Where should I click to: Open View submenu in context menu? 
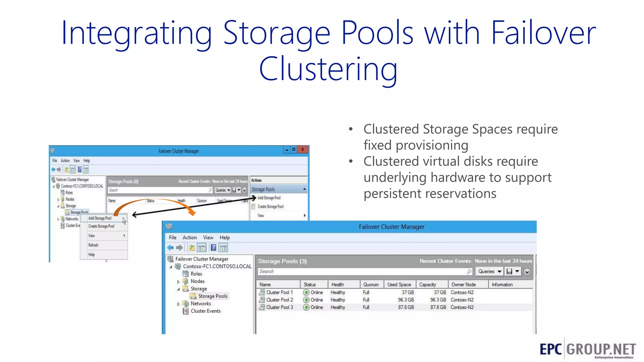[104, 235]
